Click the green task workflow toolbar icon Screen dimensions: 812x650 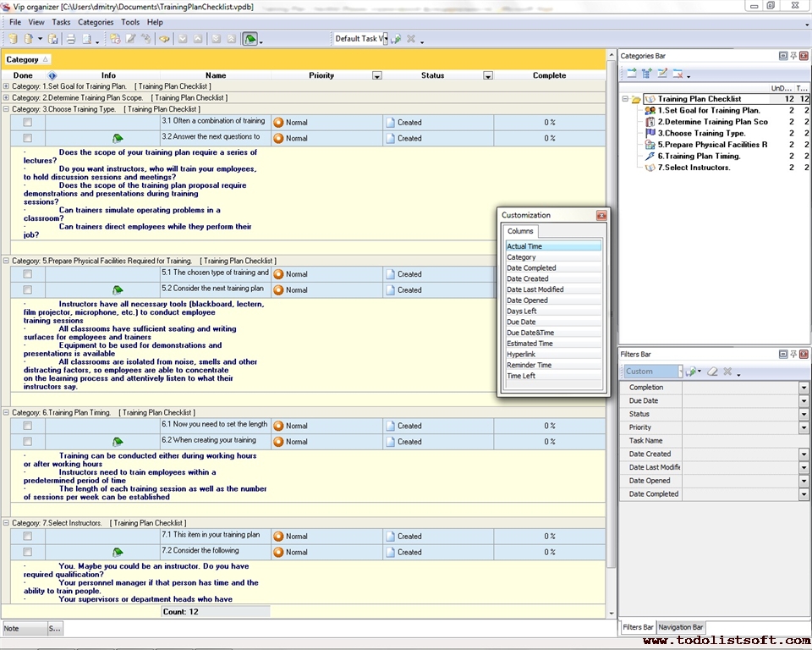point(250,38)
